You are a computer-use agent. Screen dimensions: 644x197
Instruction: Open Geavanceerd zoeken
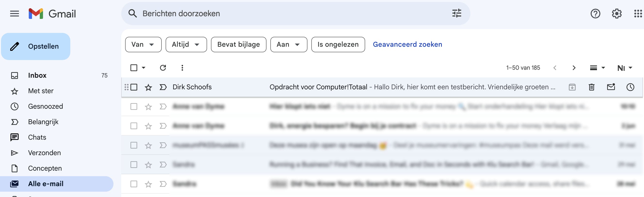407,44
